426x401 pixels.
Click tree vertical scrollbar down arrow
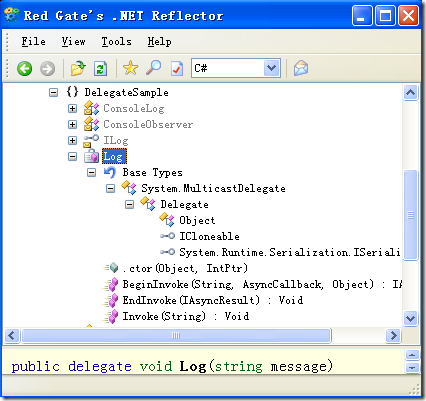coord(410,318)
